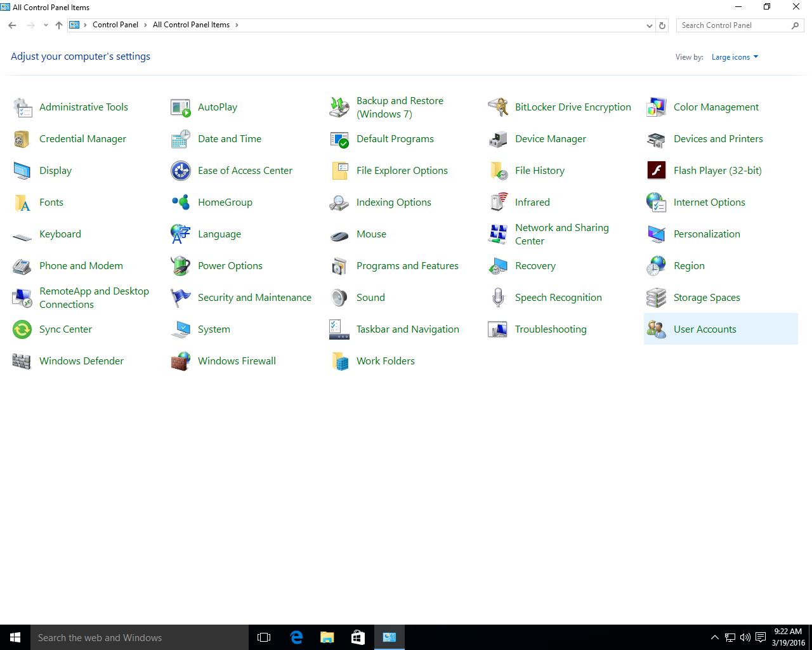Go up one level with Up arrow
Viewport: 812px width, 650px height.
(59, 25)
